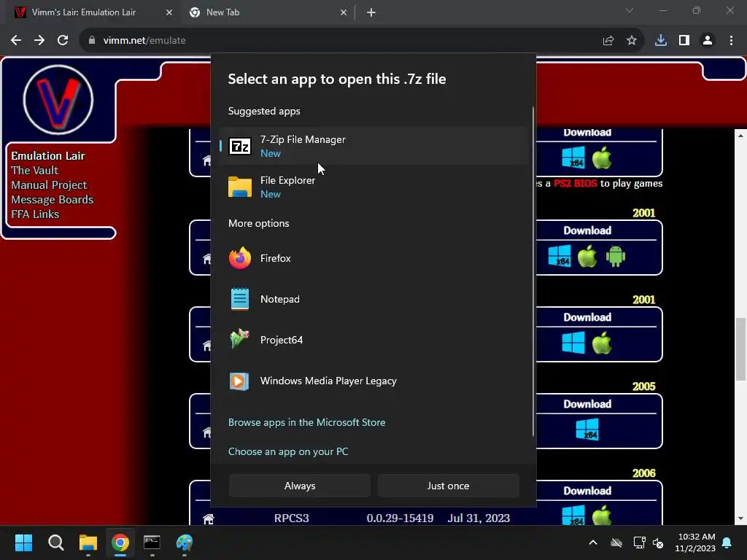The width and height of the screenshot is (747, 560).
Task: Close the Vimm's Lair tab
Action: [x=169, y=12]
